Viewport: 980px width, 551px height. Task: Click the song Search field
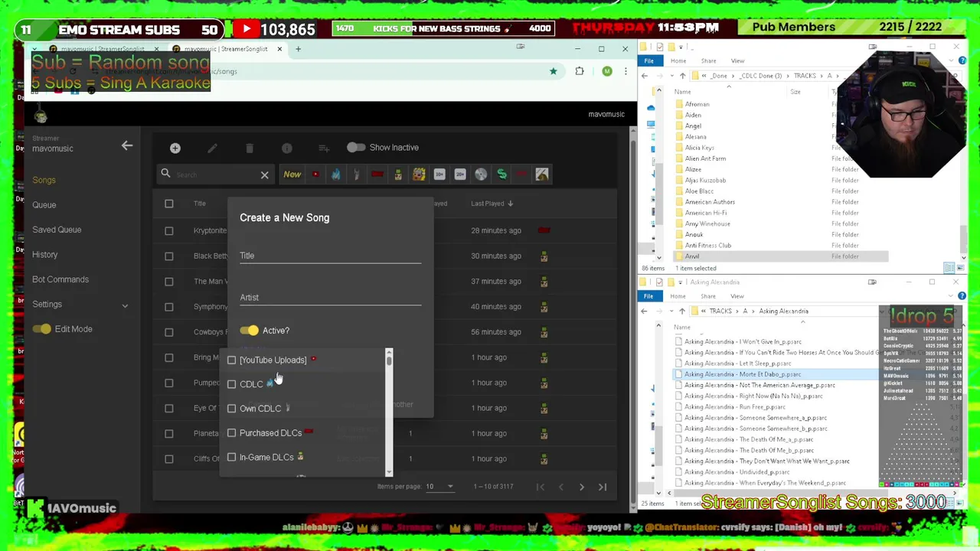click(217, 174)
